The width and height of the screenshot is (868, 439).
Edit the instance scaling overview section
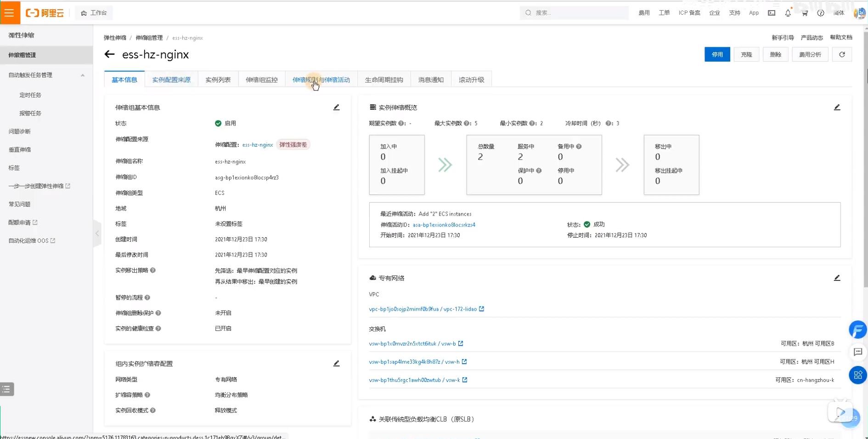(x=837, y=108)
